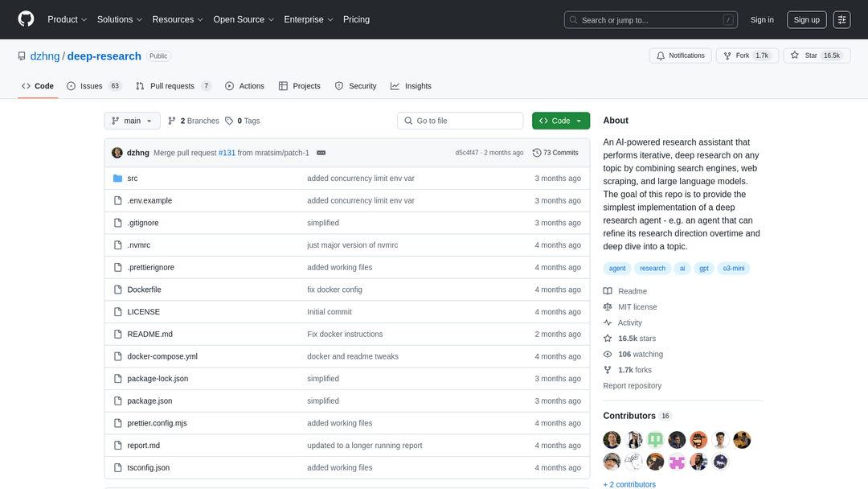Click the gpt topic tag

click(703, 268)
